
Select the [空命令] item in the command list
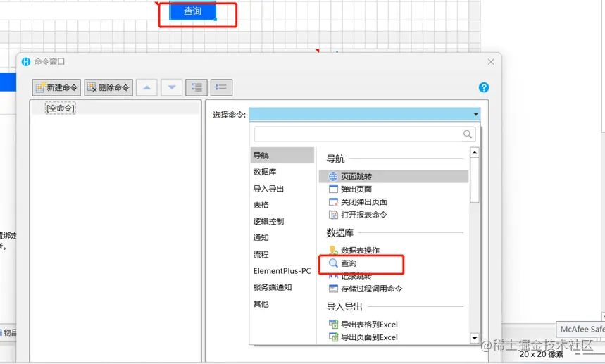(60, 108)
